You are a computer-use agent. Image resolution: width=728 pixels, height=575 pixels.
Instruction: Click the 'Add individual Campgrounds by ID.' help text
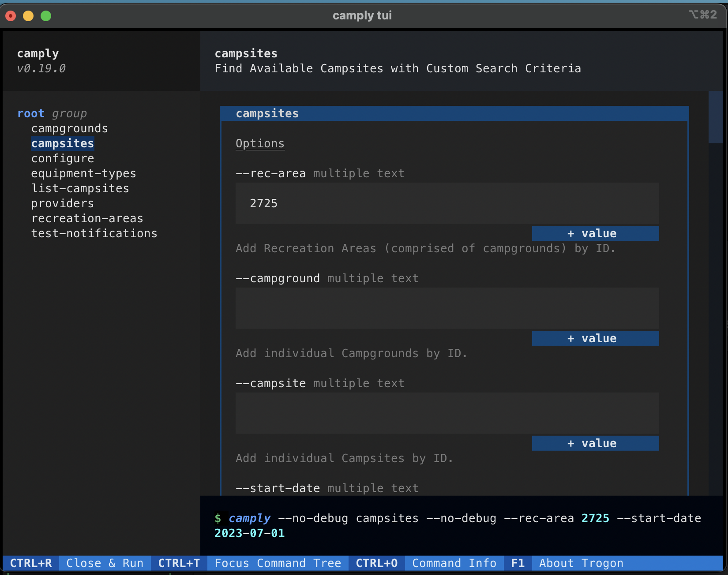click(352, 353)
